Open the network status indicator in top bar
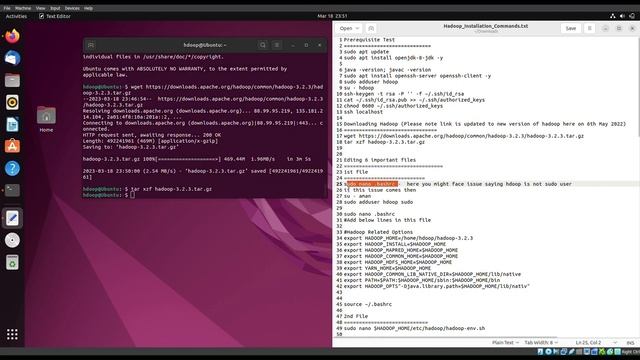This screenshot has height=360, width=640. (x=613, y=16)
